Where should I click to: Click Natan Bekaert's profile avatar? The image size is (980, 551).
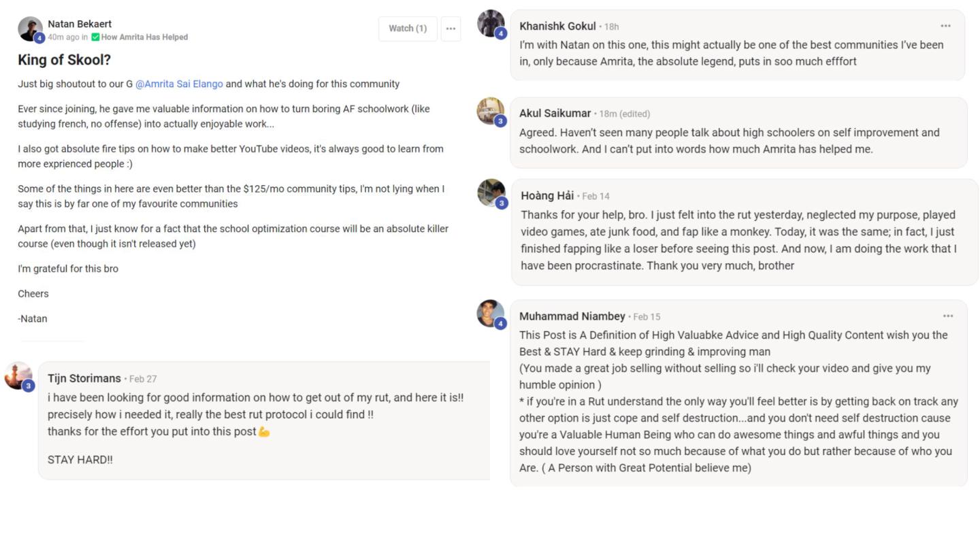(30, 29)
